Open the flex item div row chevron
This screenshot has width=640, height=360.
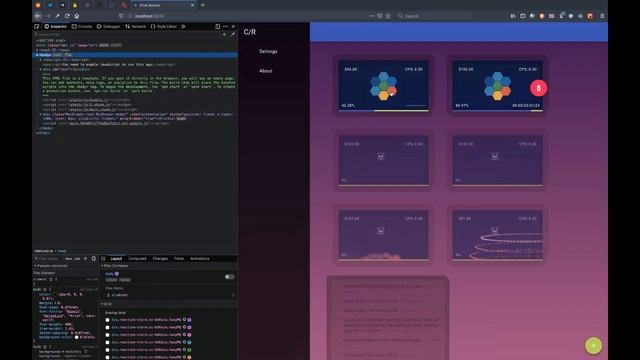point(233,295)
